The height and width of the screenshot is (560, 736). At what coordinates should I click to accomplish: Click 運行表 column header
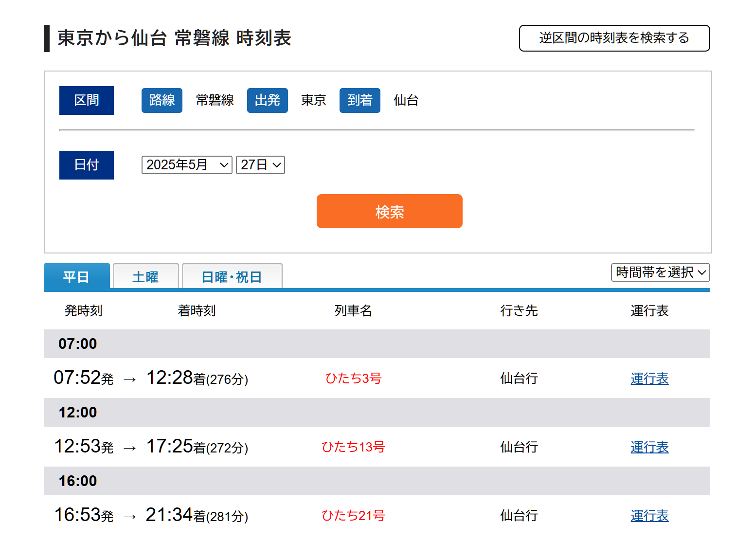[649, 311]
